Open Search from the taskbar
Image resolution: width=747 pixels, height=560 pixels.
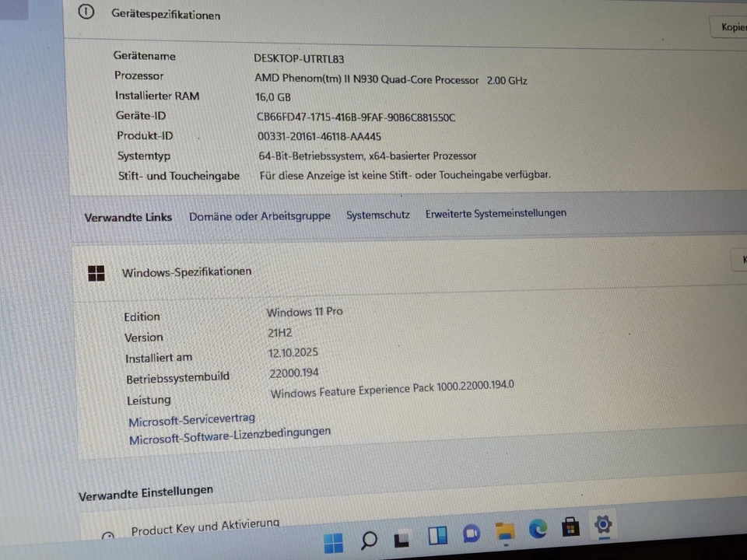click(368, 540)
